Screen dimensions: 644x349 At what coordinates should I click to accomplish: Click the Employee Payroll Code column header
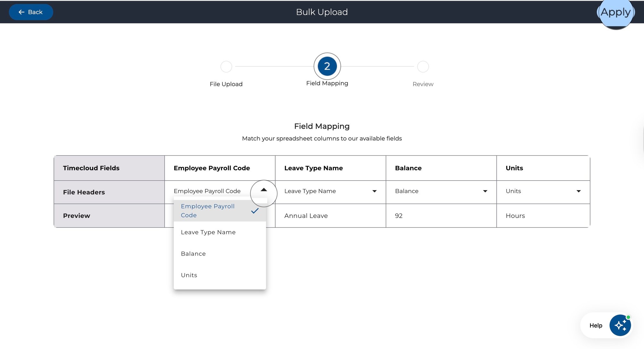tap(220, 168)
